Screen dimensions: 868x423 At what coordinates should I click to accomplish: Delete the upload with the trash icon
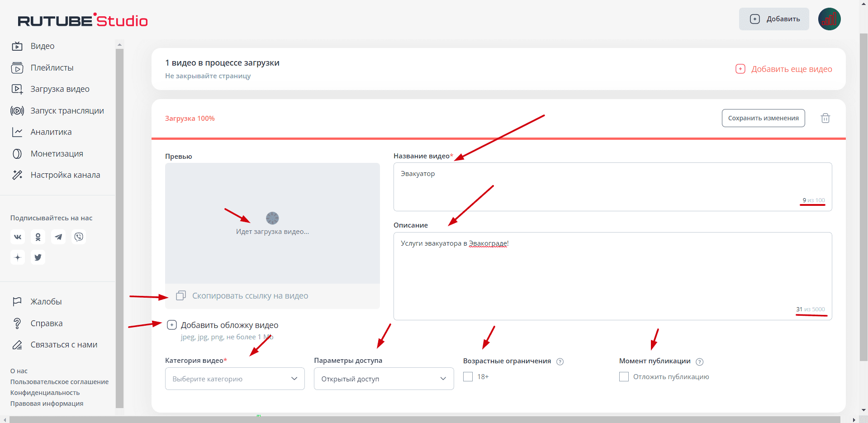point(825,118)
